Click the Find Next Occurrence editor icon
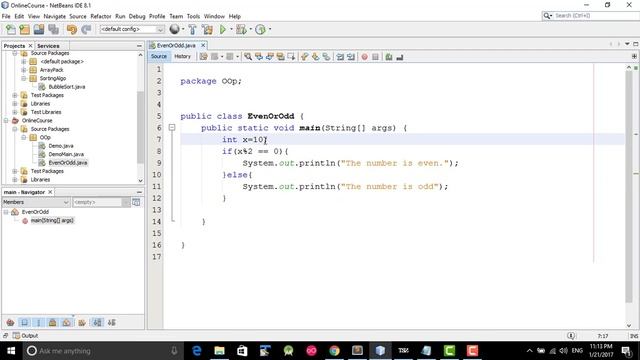This screenshot has height=360, width=640. coord(269,57)
